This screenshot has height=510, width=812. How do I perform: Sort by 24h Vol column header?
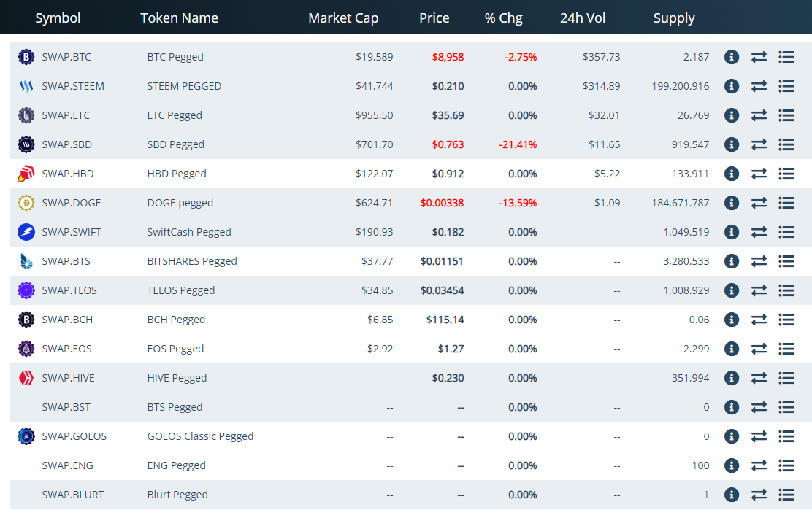click(x=583, y=18)
